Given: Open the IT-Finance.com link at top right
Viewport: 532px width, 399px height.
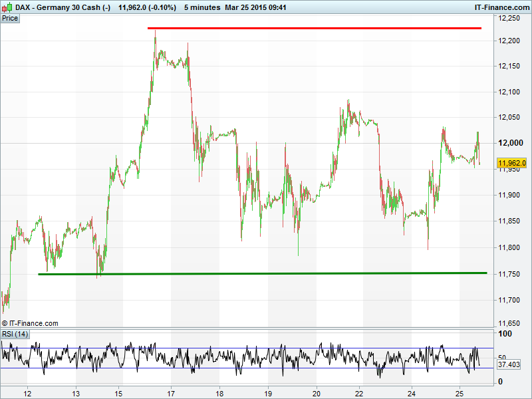Looking at the screenshot, I should 492,7.
